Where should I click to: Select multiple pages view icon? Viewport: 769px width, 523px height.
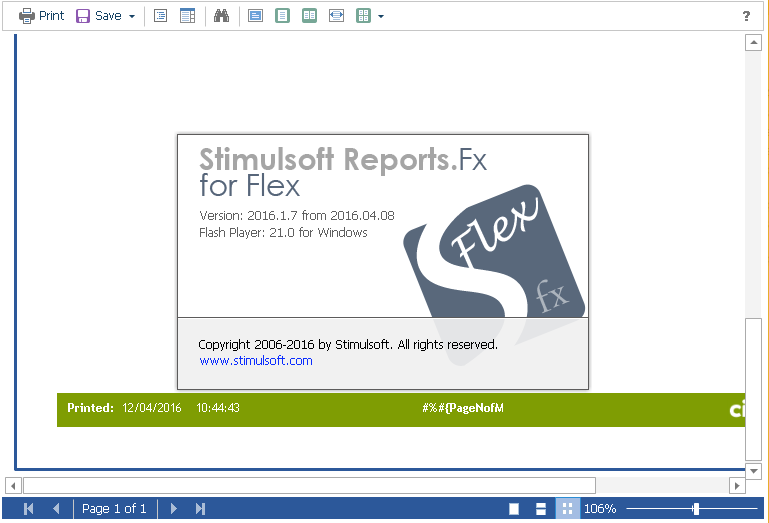coord(363,16)
